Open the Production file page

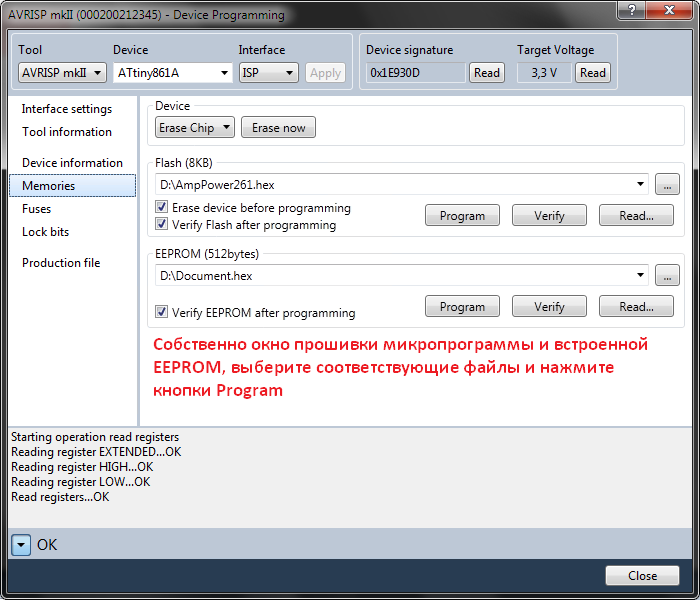coord(61,262)
